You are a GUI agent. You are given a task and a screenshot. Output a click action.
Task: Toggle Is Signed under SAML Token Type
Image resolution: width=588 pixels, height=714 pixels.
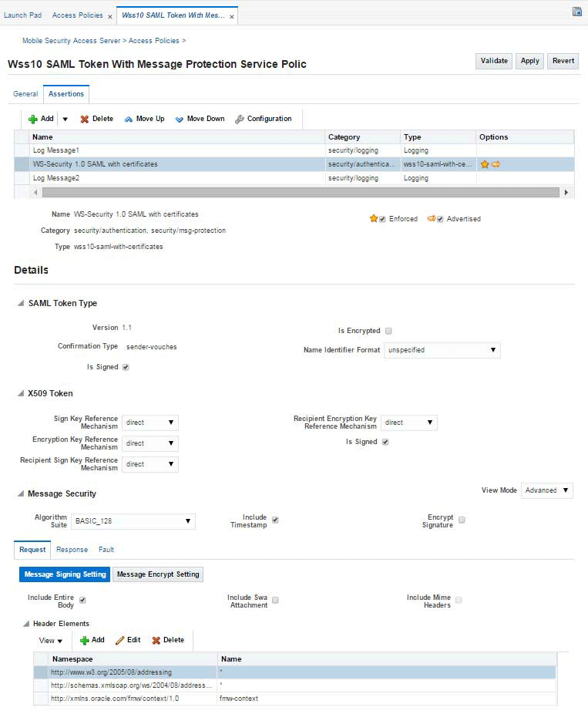click(126, 367)
